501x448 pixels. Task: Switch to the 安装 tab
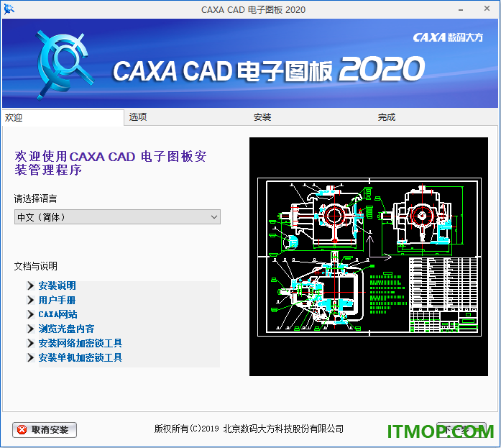[x=311, y=117]
